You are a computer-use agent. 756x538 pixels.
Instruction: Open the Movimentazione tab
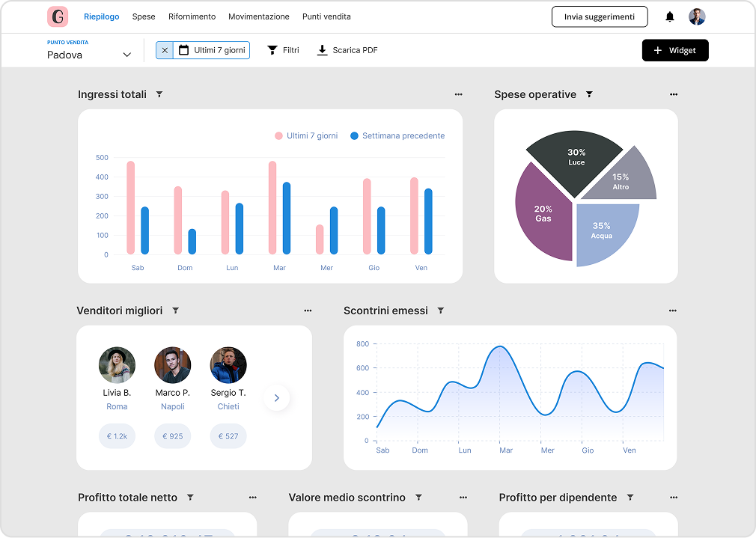point(258,16)
